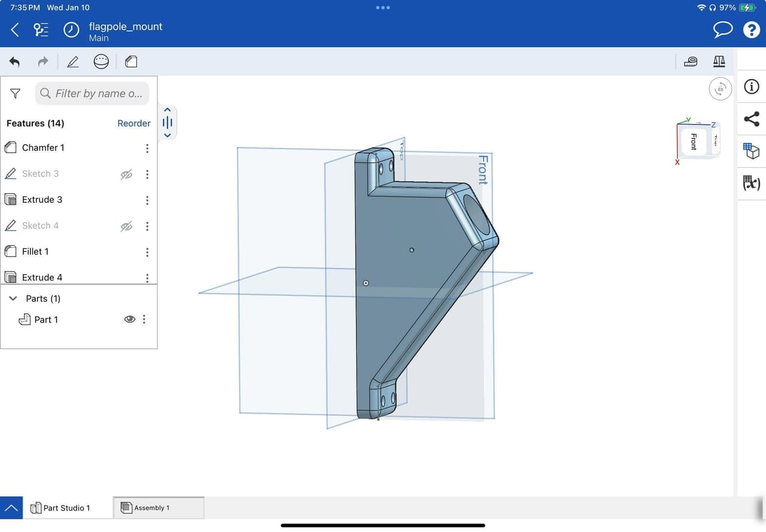Image resolution: width=766 pixels, height=532 pixels.
Task: Collapse the Parts (1) list
Action: (x=13, y=299)
